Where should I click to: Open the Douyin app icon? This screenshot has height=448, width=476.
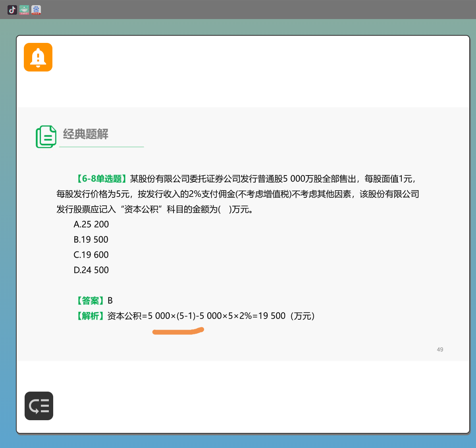[x=12, y=10]
